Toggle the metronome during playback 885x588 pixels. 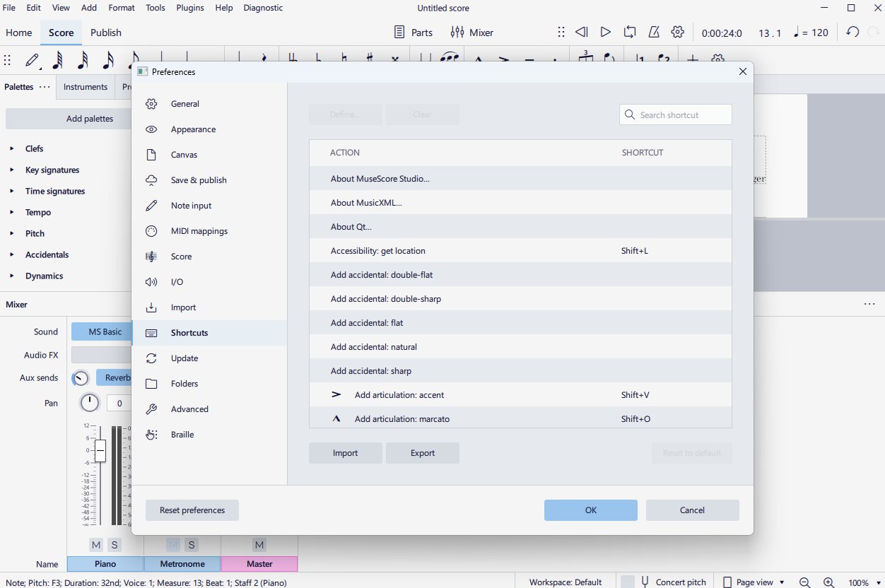[x=654, y=32]
